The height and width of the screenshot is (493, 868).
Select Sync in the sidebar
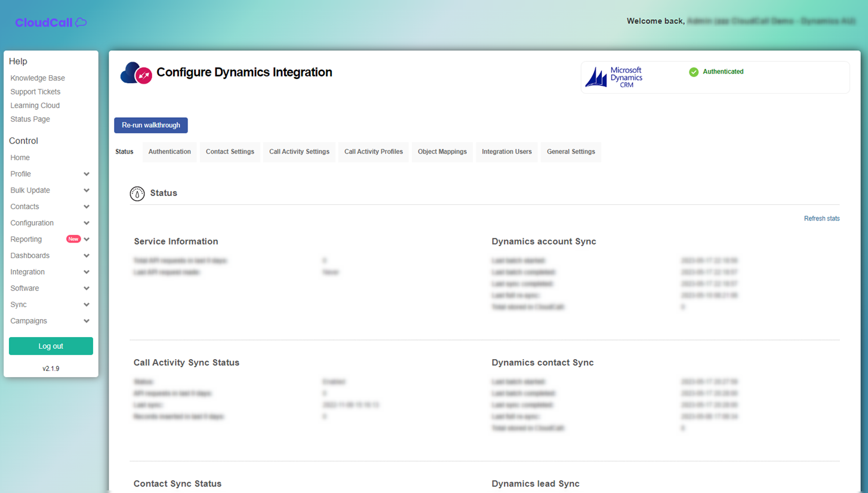19,305
